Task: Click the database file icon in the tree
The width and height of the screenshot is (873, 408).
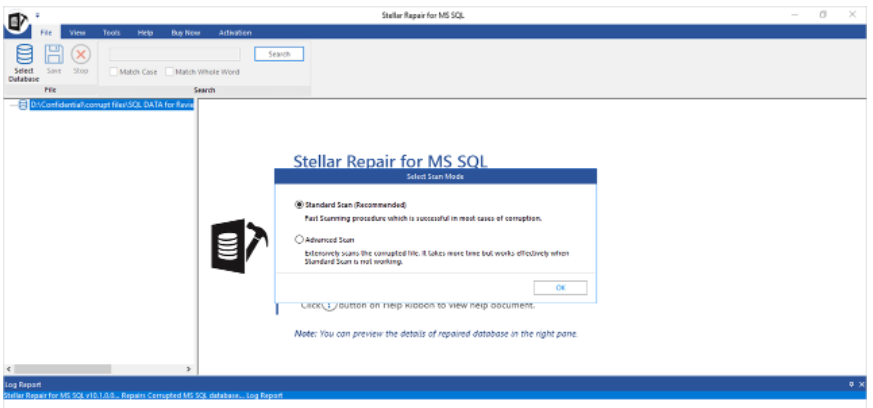Action: [23, 105]
